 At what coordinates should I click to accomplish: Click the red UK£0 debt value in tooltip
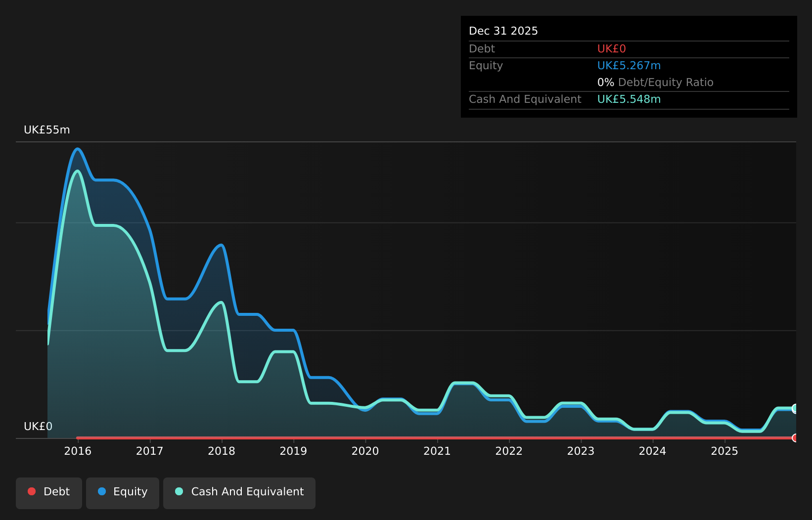(612, 49)
